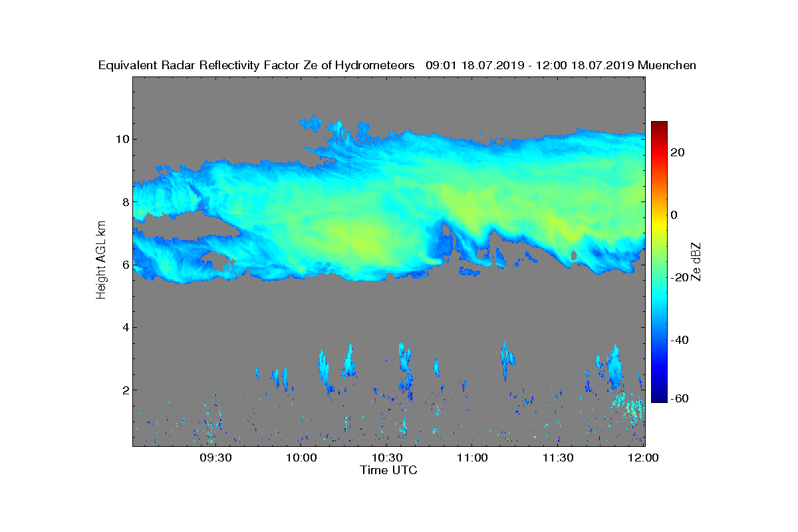Click the 'Ze dBZ' colorbar label
798x532 pixels.
[x=697, y=261]
